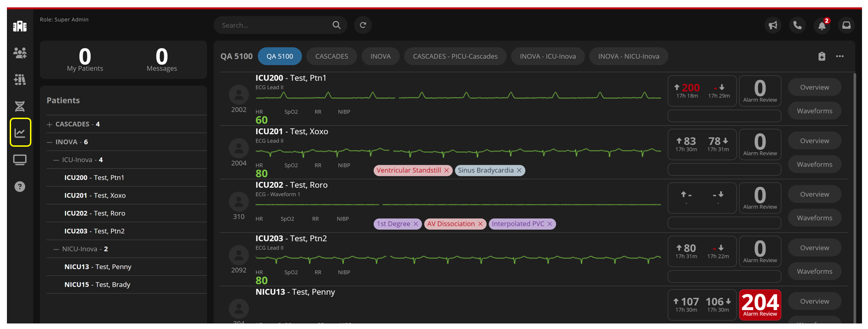Open Overview for ICU200 patient
Viewport: 868px width, 329px height.
[814, 87]
